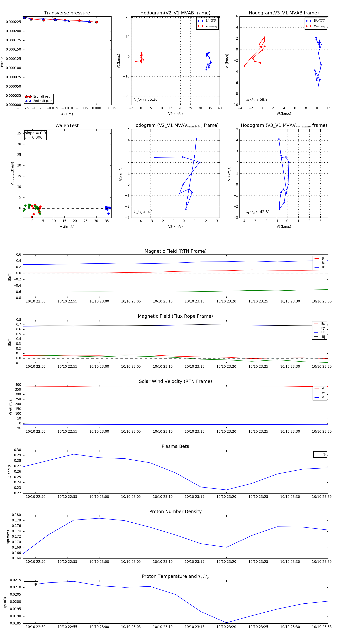Click 'V_A(km/s)' axis label of WalenTest
Image resolution: width=351 pixels, height=644 pixels.
[x=67, y=227]
